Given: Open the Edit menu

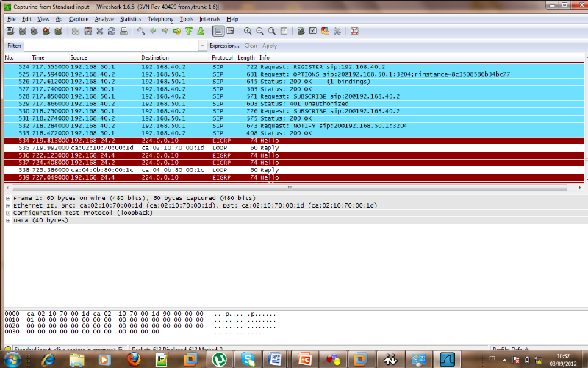Looking at the screenshot, I should 26,19.
